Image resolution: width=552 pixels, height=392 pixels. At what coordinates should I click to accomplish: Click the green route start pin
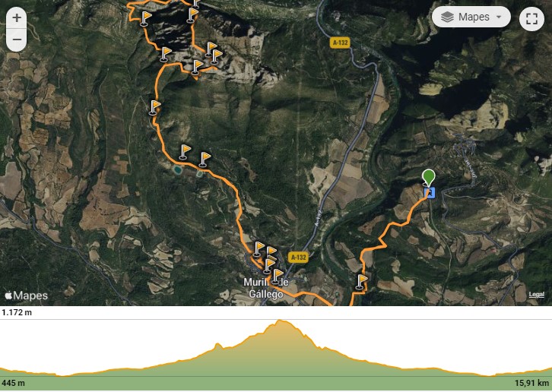click(x=428, y=177)
